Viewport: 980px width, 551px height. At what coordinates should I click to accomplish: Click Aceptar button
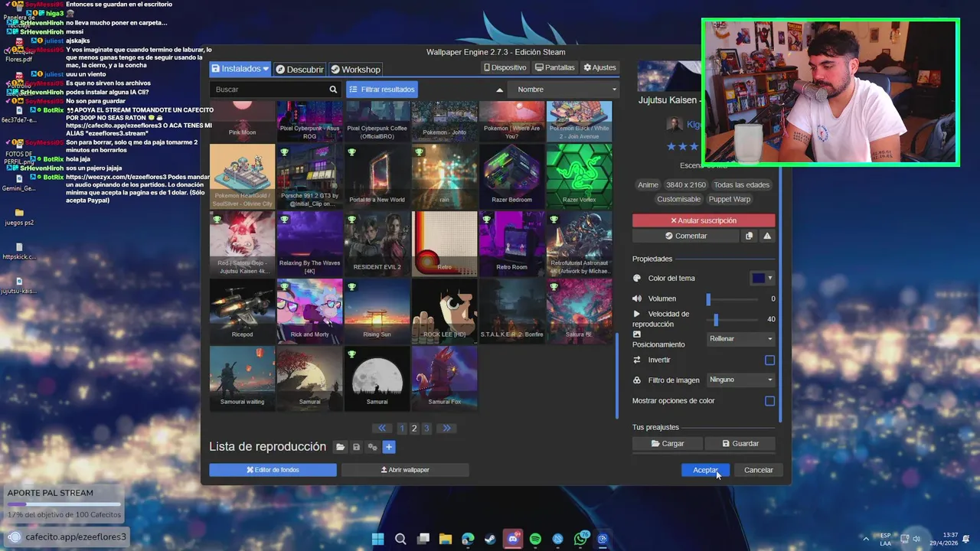[x=705, y=470]
